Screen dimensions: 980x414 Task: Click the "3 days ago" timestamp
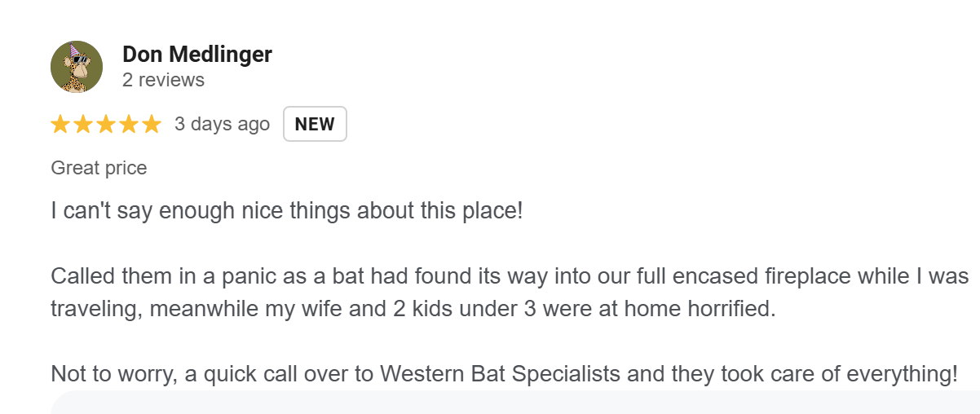[222, 124]
